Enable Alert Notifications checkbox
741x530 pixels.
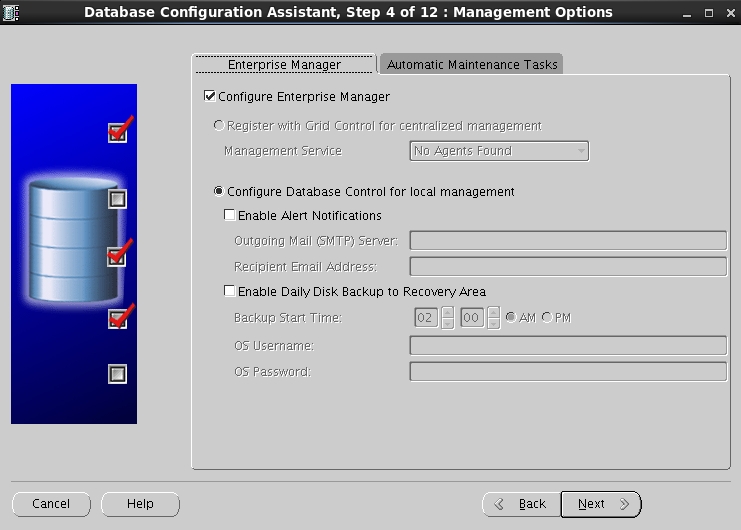230,215
